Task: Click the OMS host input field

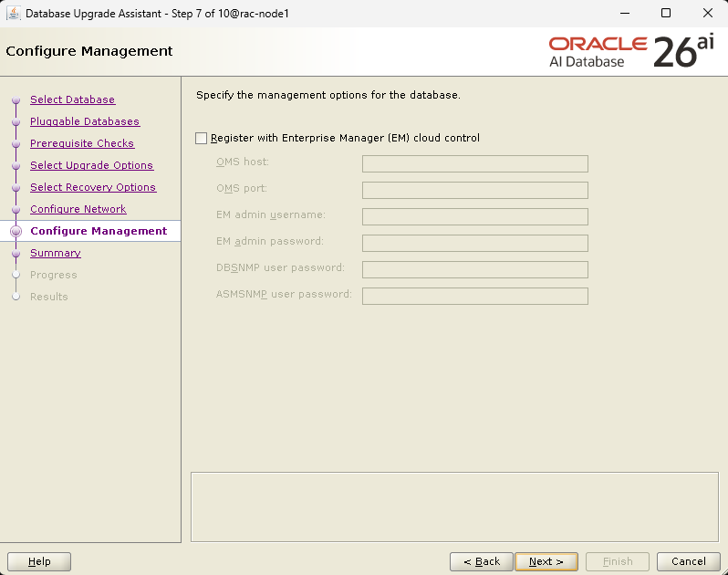Action: [x=475, y=163]
